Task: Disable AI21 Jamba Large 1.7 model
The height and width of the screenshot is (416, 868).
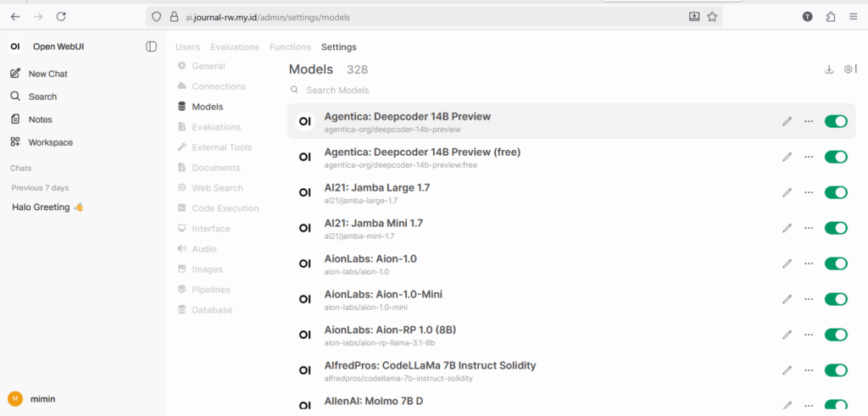Action: tap(836, 192)
